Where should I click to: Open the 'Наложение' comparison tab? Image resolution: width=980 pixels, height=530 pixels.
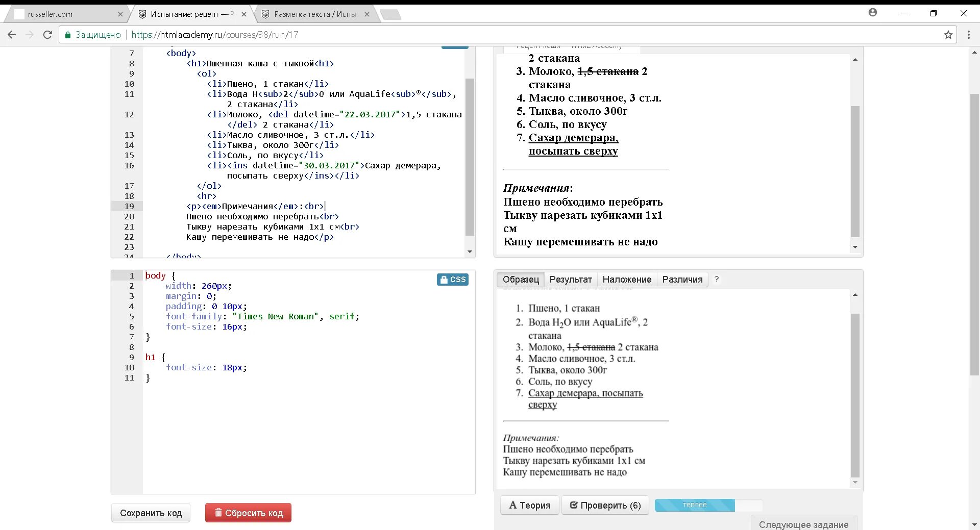[627, 280]
